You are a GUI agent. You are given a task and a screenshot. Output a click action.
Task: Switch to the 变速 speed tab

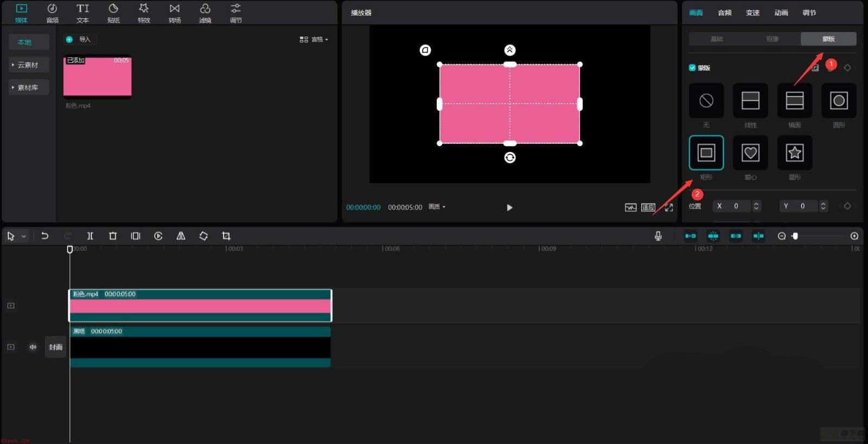pyautogui.click(x=753, y=12)
